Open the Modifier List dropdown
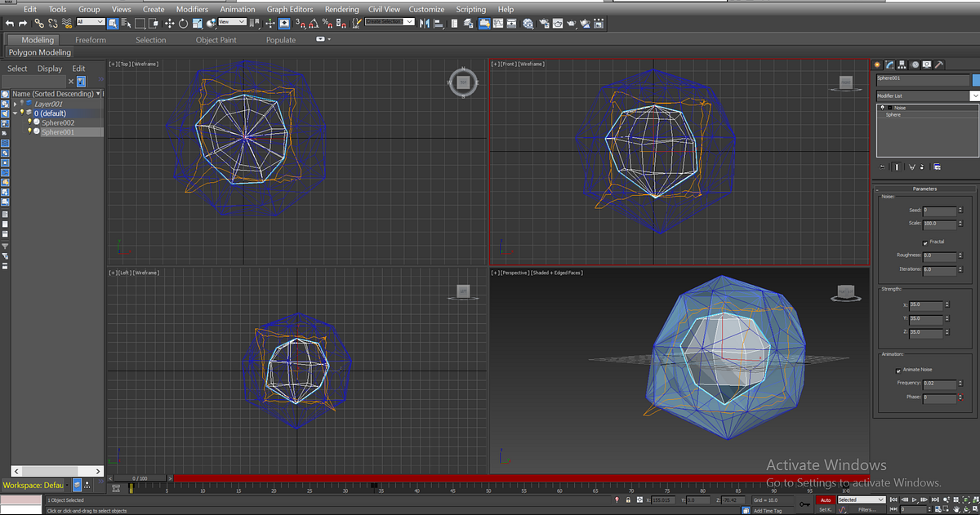 [974, 95]
